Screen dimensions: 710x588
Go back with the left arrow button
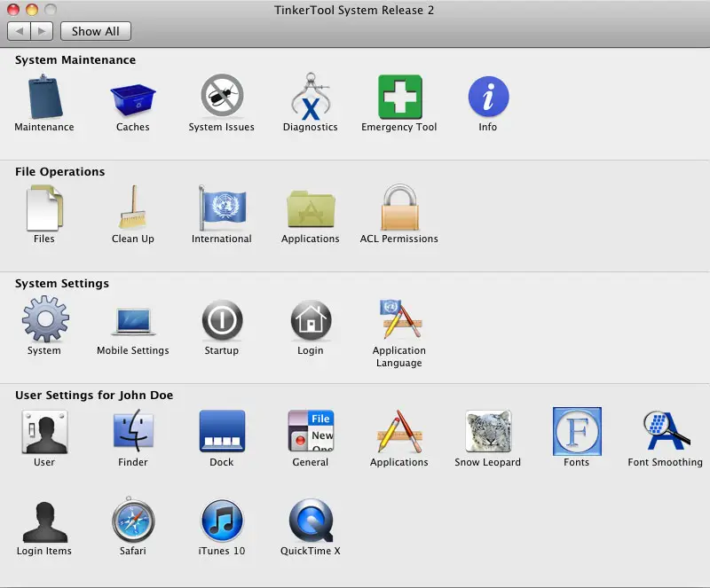click(19, 31)
